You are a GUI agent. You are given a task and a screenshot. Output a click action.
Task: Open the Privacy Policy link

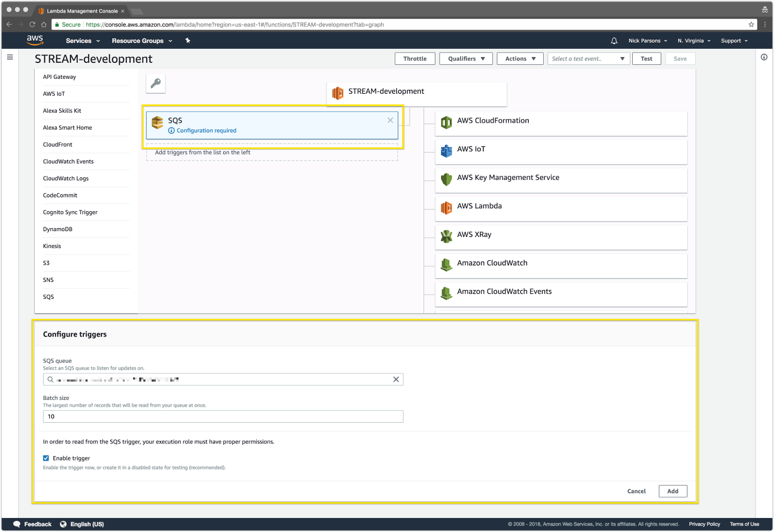click(704, 524)
